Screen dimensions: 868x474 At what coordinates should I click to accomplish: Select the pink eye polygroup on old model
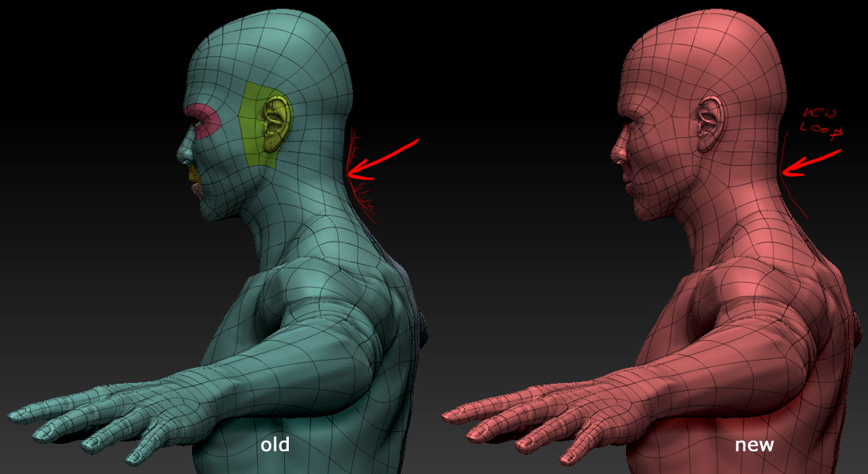[x=203, y=121]
